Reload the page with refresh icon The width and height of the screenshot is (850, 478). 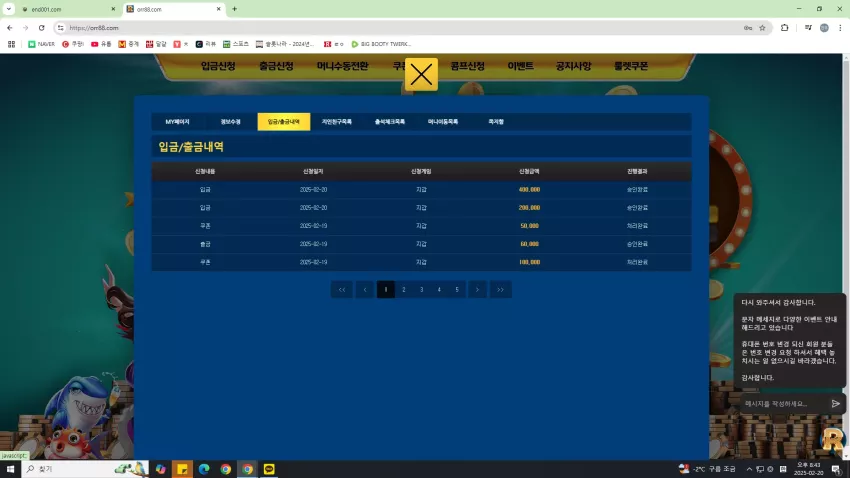[41, 28]
